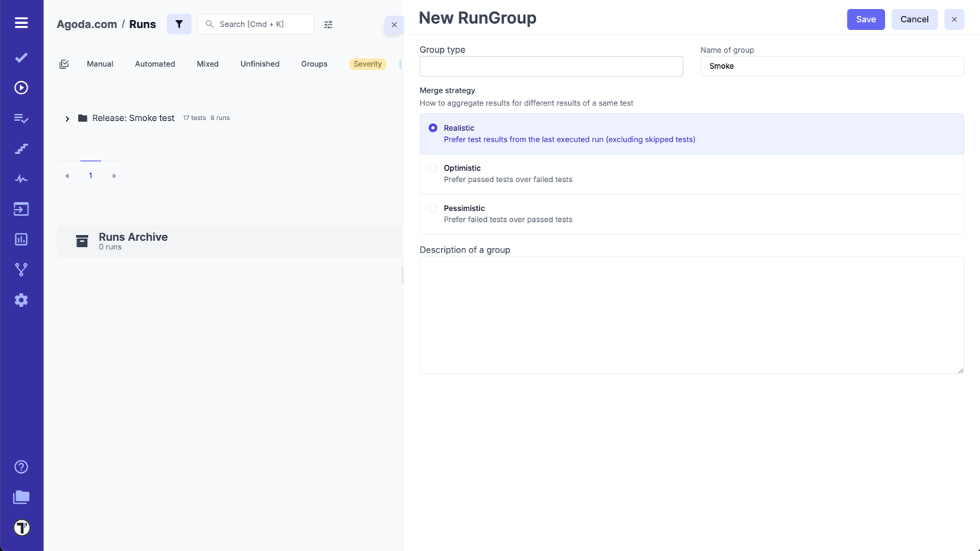The width and height of the screenshot is (980, 551).
Task: Open the Runs play icon in sidebar
Action: point(21,88)
